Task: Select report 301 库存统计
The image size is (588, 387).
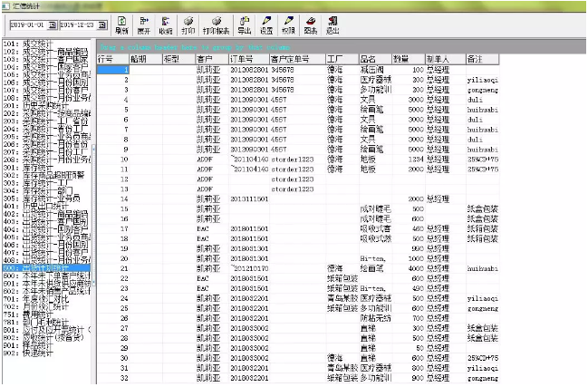Action: tap(28, 168)
